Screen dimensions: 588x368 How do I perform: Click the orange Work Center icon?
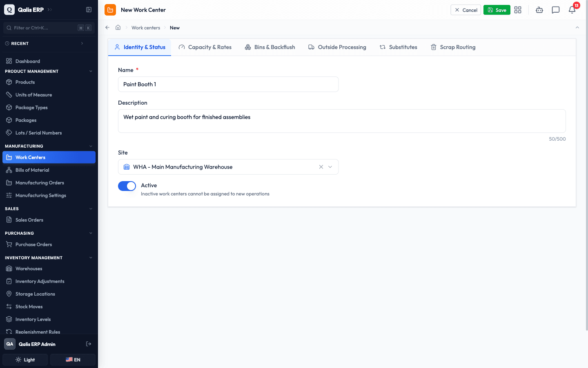(110, 10)
